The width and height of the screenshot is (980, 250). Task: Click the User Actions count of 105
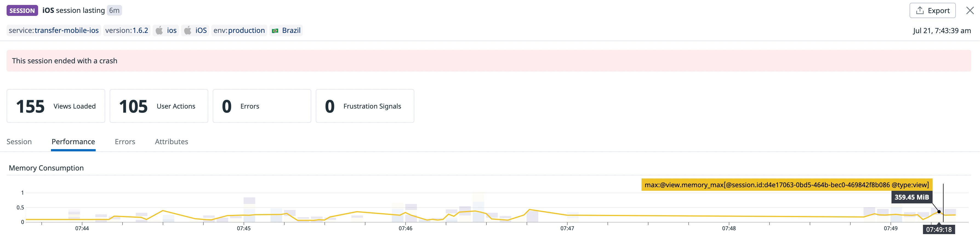coord(133,106)
